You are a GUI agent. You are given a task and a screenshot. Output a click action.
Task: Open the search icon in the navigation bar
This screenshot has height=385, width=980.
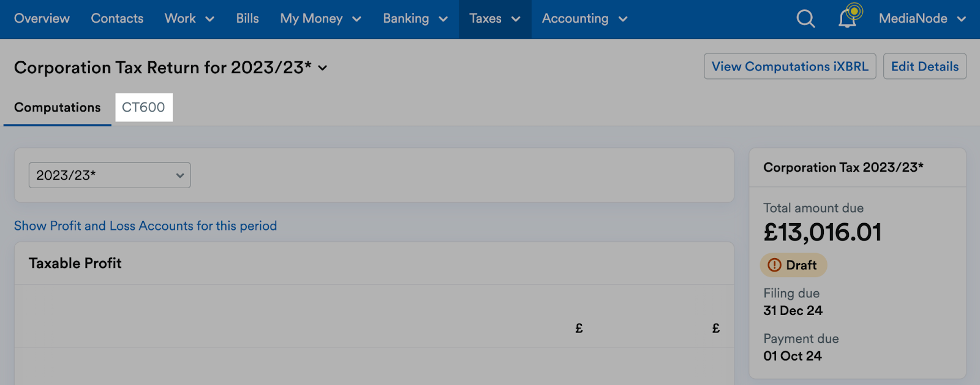805,19
